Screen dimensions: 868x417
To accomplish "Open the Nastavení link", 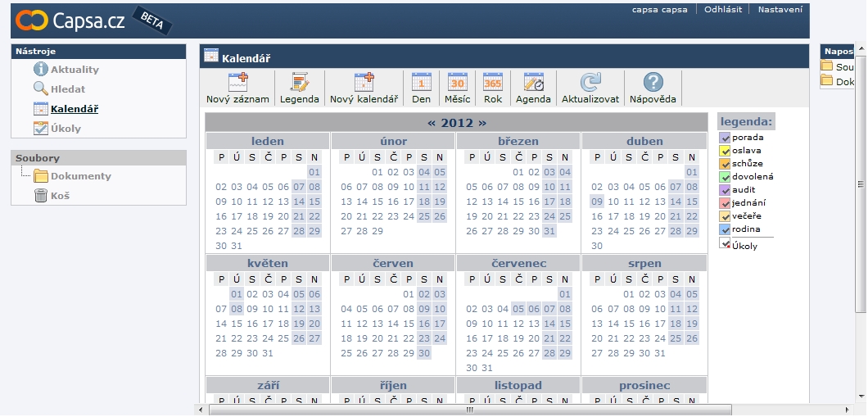I will click(x=780, y=10).
